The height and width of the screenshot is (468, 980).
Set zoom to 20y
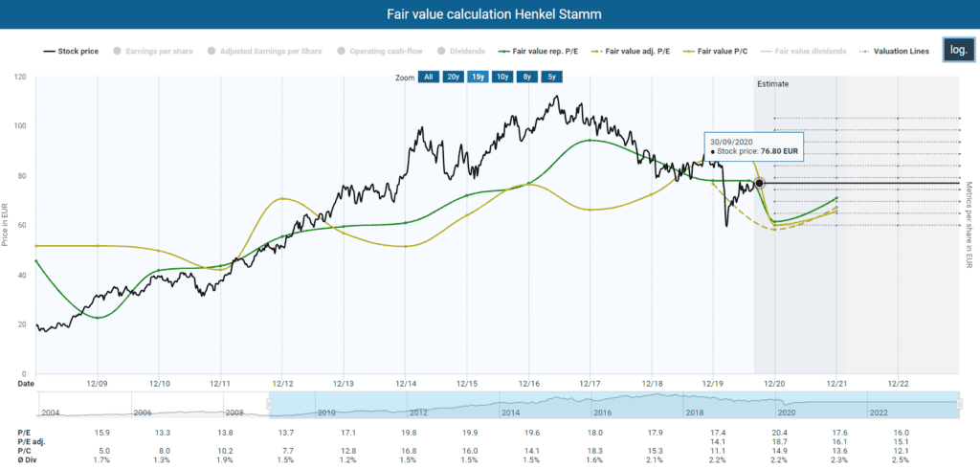[x=453, y=77]
